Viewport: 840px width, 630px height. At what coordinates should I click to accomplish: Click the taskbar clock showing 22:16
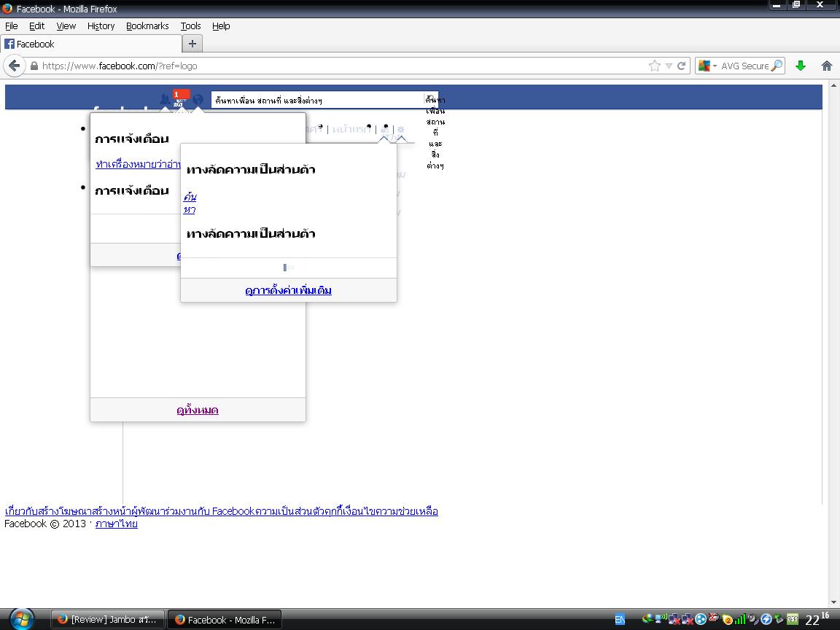tap(817, 619)
